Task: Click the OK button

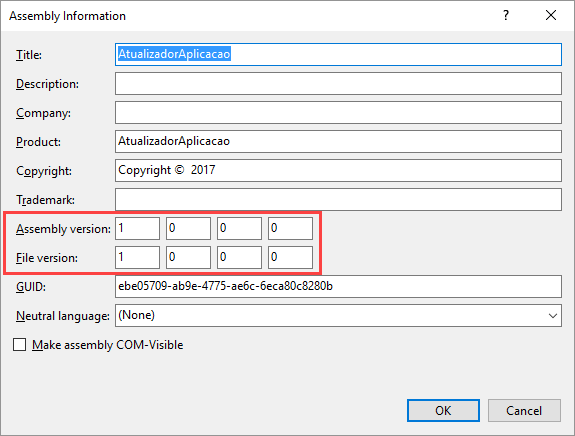Action: (443, 410)
